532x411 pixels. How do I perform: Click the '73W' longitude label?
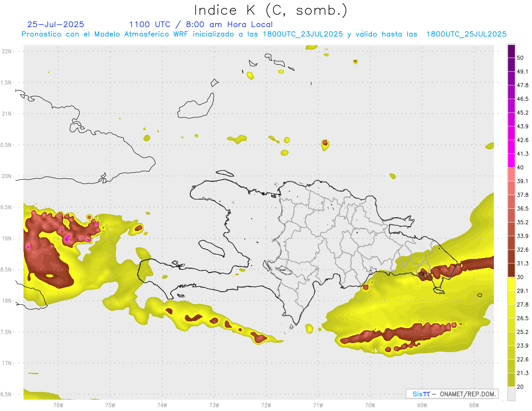click(214, 405)
